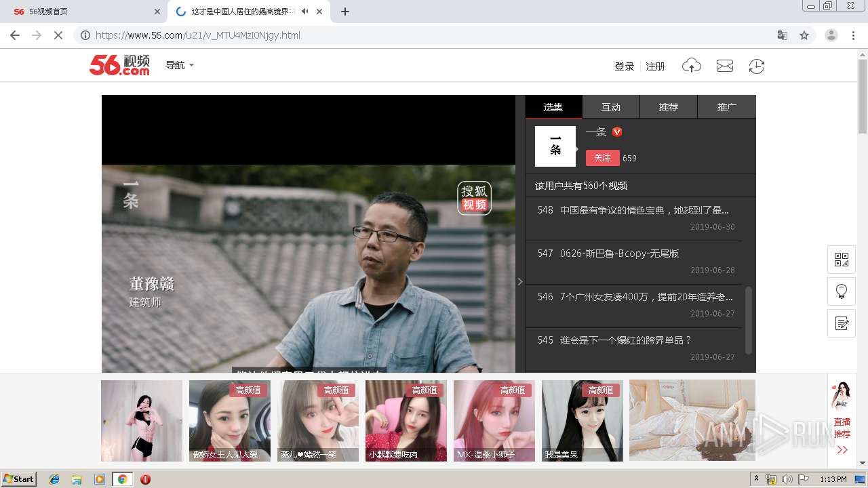Click the playlist panel scrollbar
The width and height of the screenshot is (868, 488).
[749, 320]
